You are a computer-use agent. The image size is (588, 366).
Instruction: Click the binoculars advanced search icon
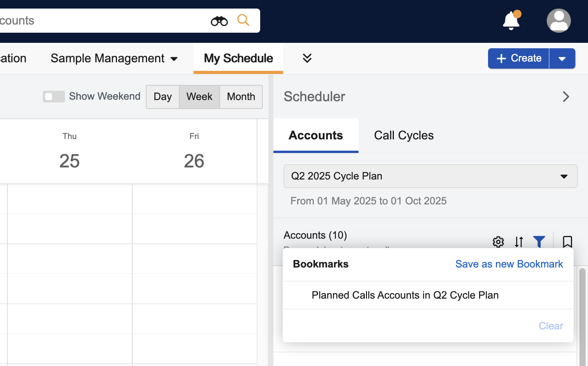tap(219, 21)
